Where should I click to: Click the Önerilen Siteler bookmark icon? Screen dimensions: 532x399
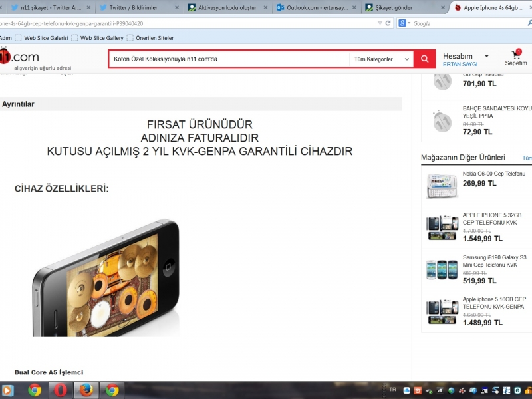(130, 38)
